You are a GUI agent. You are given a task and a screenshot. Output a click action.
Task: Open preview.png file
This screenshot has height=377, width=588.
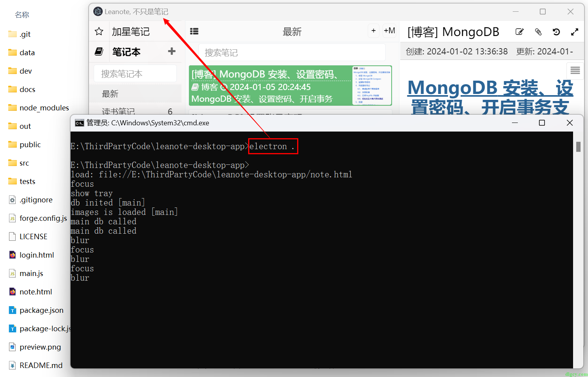[x=34, y=347]
